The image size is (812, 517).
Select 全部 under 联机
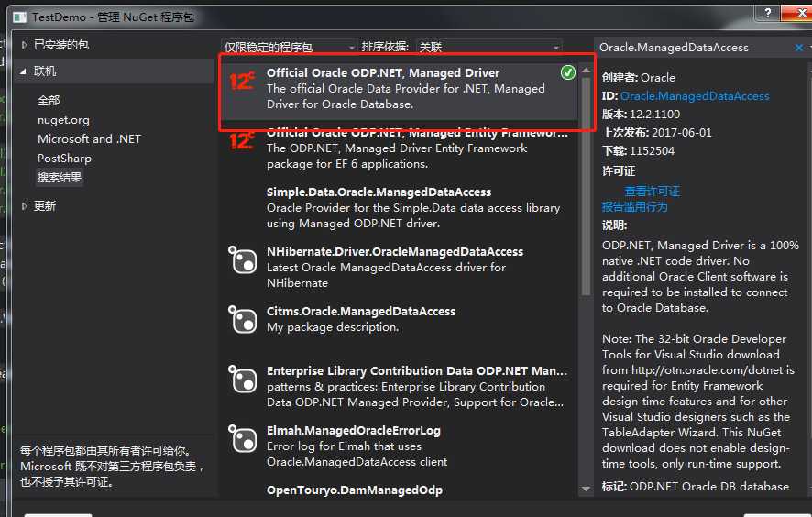(x=49, y=101)
